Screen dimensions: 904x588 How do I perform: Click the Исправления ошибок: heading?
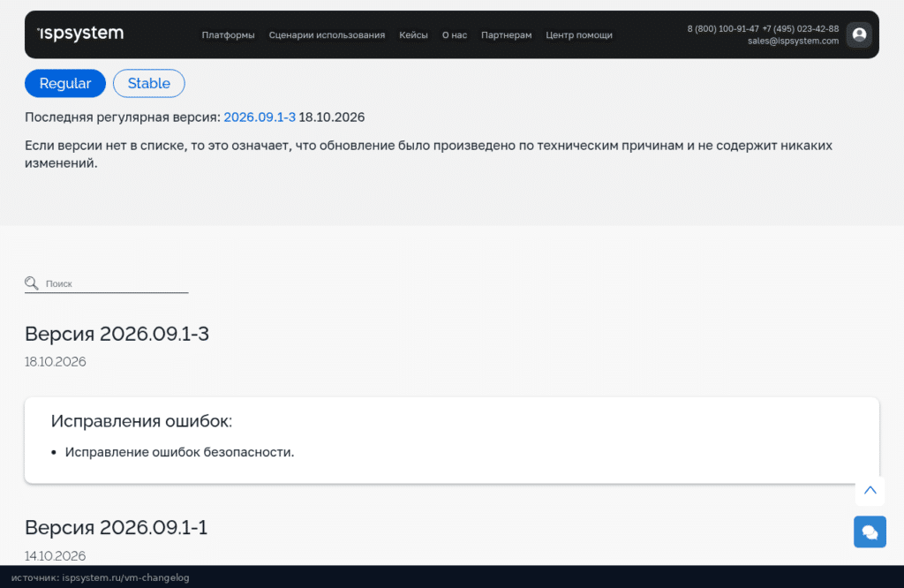click(141, 421)
